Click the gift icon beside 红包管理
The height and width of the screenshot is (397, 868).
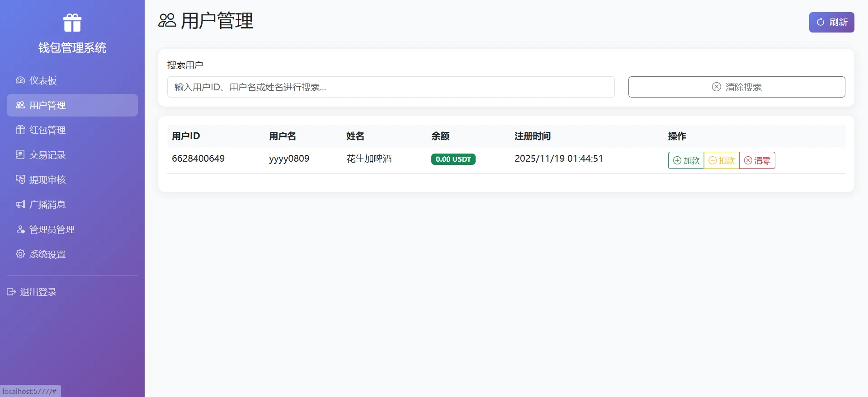(20, 130)
